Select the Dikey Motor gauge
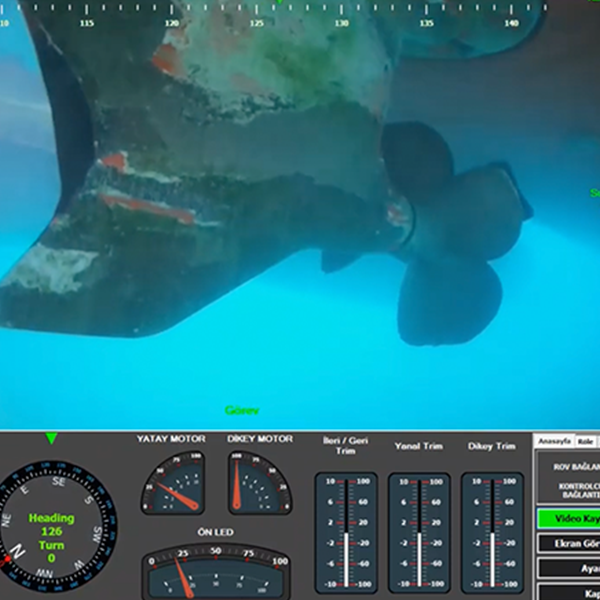The height and width of the screenshot is (600, 600). [261, 483]
